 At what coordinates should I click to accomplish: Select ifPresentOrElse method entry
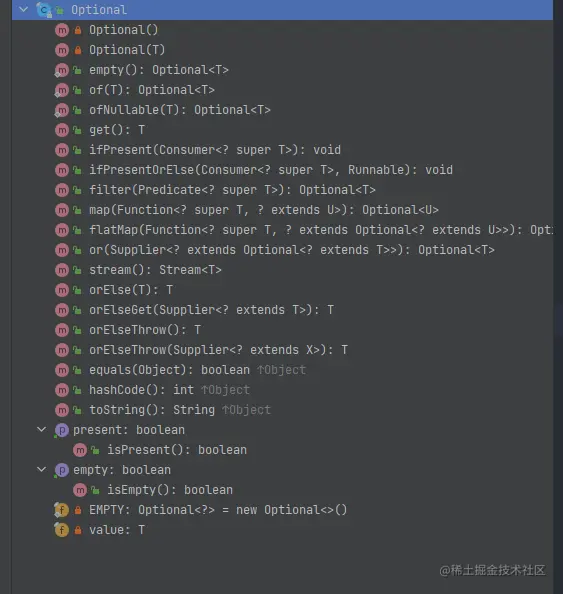[x=271, y=170]
